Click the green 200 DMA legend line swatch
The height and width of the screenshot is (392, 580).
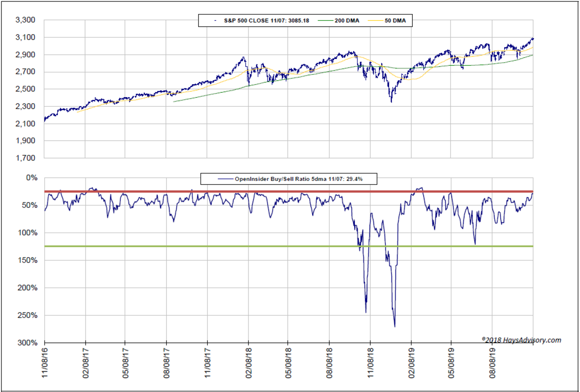(x=325, y=21)
